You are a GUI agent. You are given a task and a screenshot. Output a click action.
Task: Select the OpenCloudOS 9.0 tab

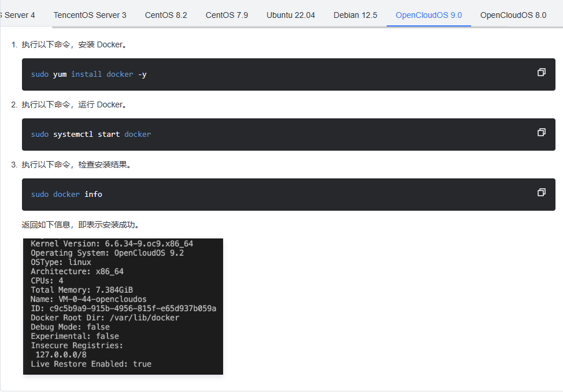(x=429, y=15)
